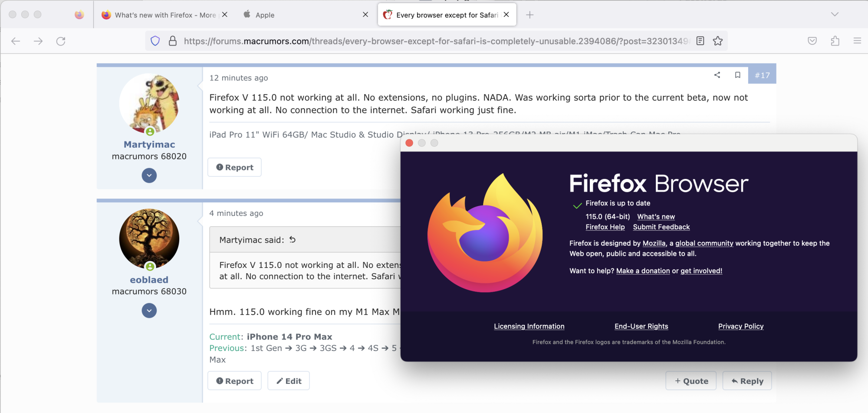Quote eoblaed's post

point(691,381)
